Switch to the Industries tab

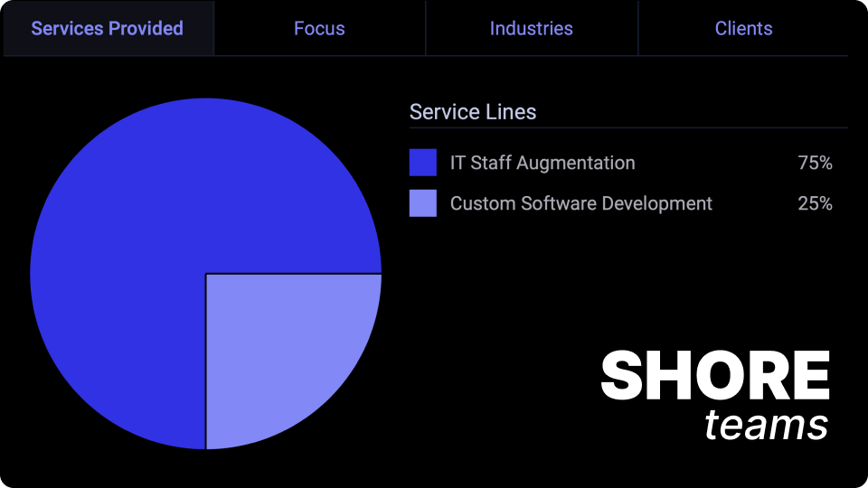click(x=532, y=28)
